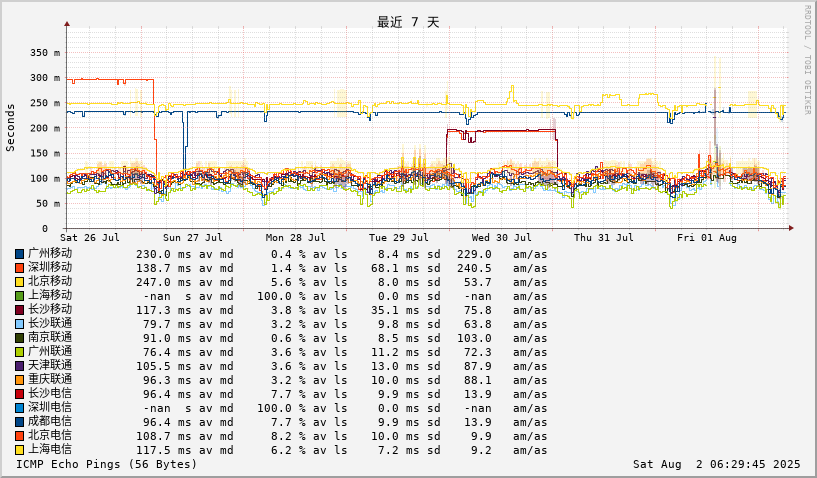817x478 pixels.
Task: Click the 150 m y-axis label
Action: click(45, 153)
